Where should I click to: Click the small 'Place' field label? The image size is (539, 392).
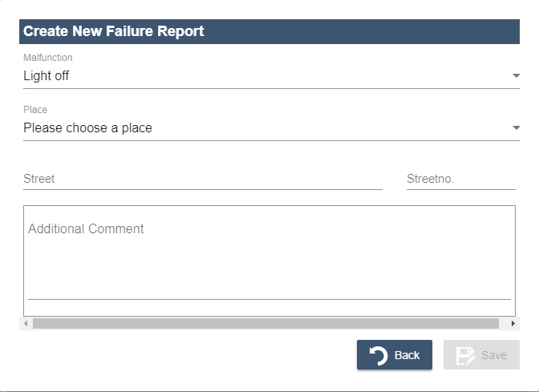[35, 109]
